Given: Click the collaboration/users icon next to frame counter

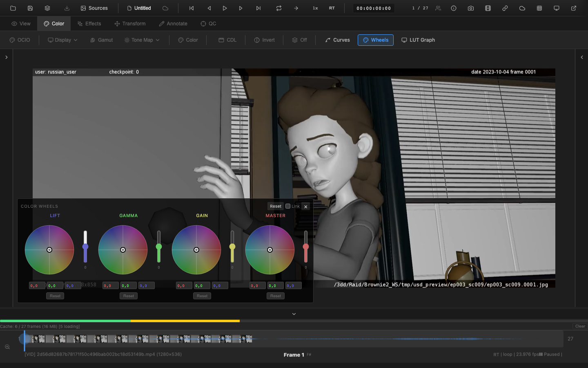Looking at the screenshot, I should 438,8.
